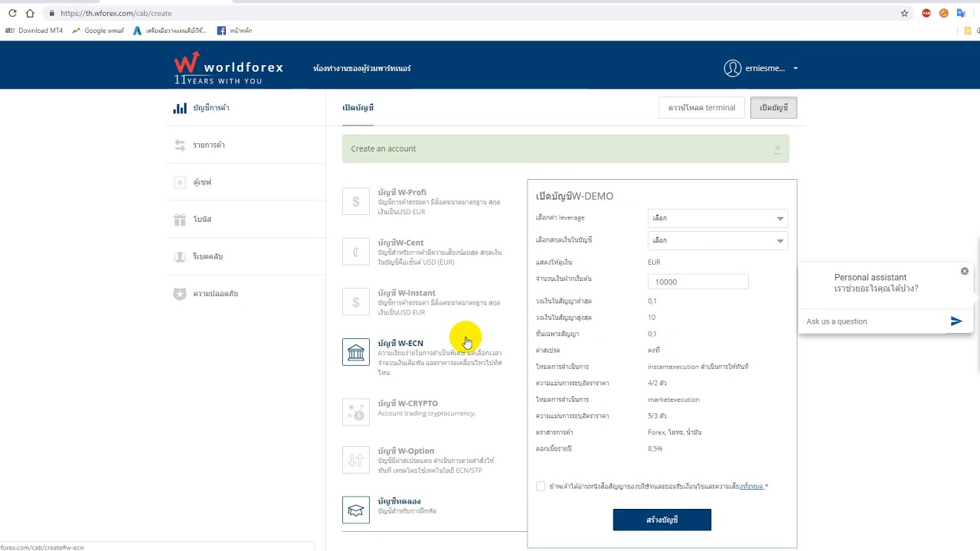Go to worldforex logo home
Image resolution: width=980 pixels, height=551 pixels.
(x=228, y=68)
